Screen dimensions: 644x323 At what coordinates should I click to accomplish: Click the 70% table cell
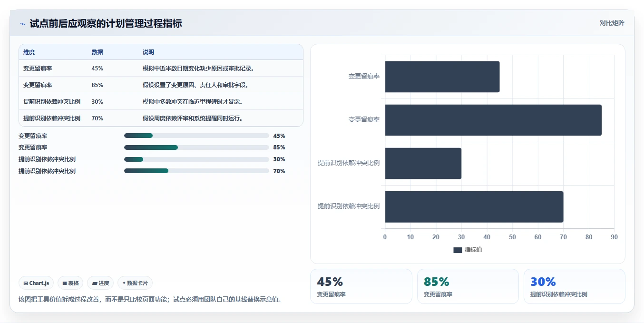[x=97, y=118]
